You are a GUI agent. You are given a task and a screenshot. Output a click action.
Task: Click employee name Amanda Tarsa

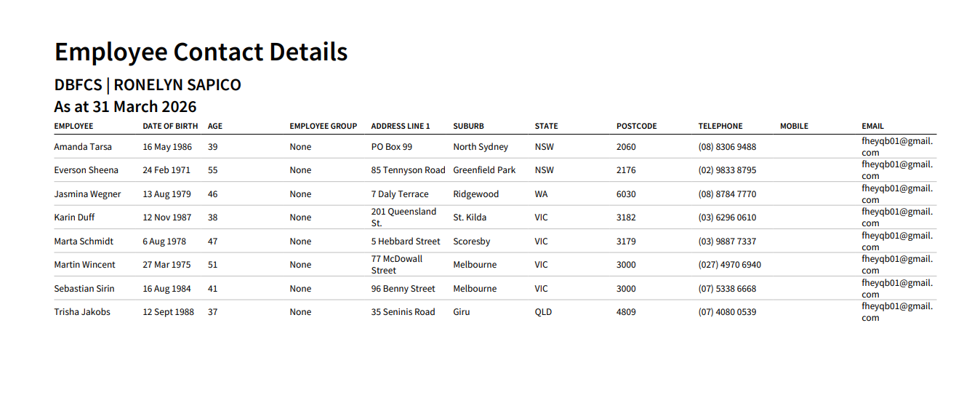(x=83, y=147)
